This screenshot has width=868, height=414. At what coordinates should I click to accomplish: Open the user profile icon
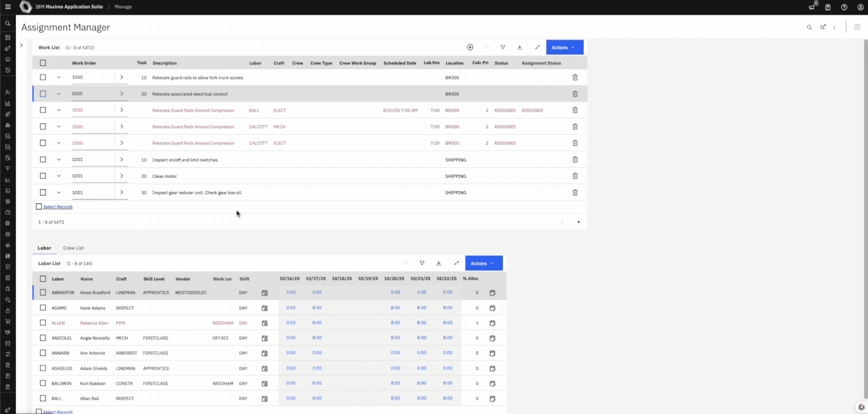tap(860, 7)
